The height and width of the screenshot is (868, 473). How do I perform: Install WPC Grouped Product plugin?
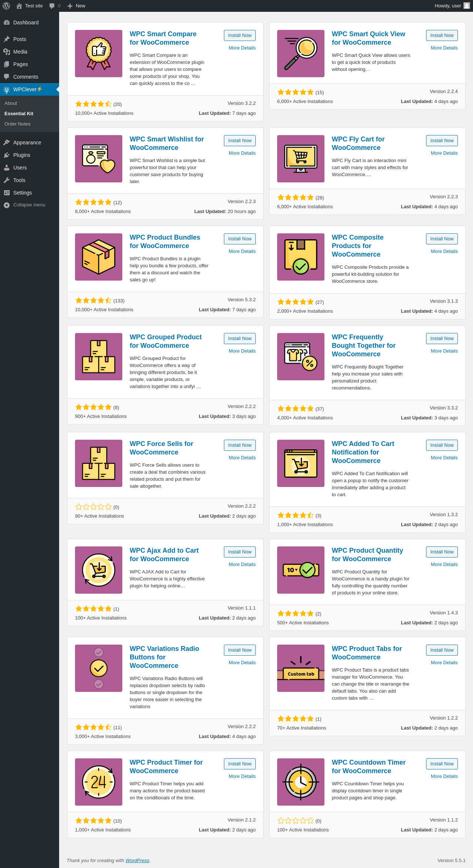(x=240, y=339)
